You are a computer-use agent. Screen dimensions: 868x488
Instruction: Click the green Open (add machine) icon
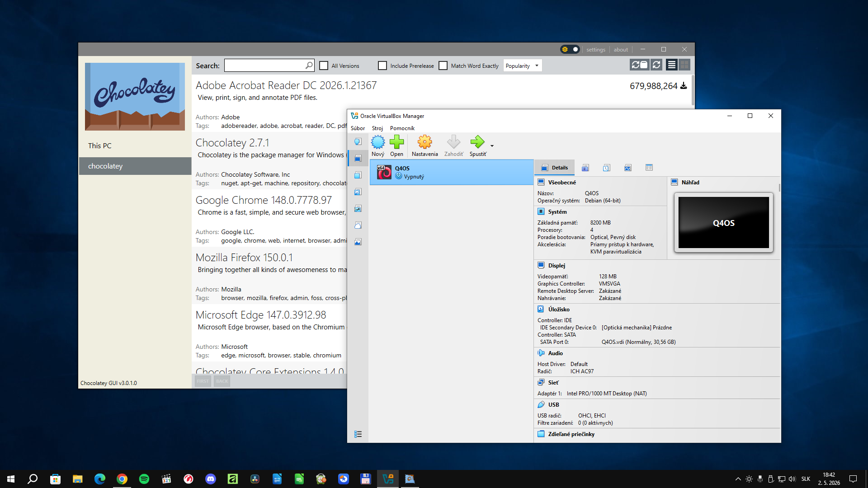(396, 145)
